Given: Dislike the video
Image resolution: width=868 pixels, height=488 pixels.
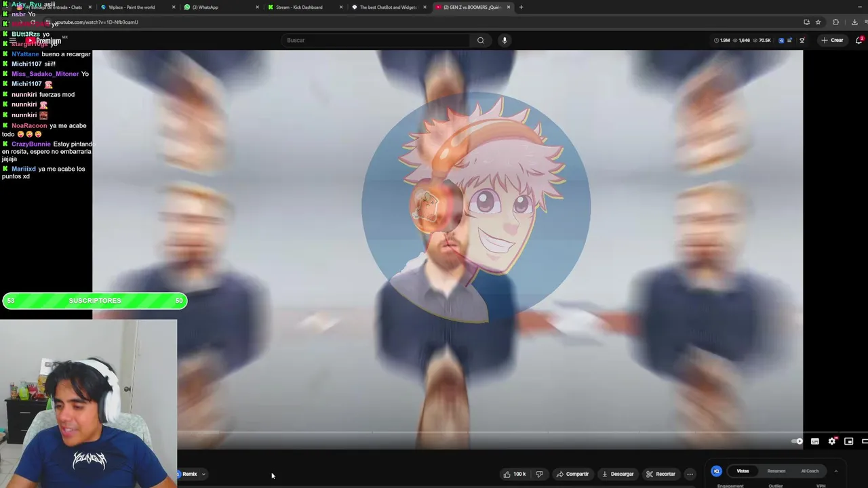Looking at the screenshot, I should (539, 474).
